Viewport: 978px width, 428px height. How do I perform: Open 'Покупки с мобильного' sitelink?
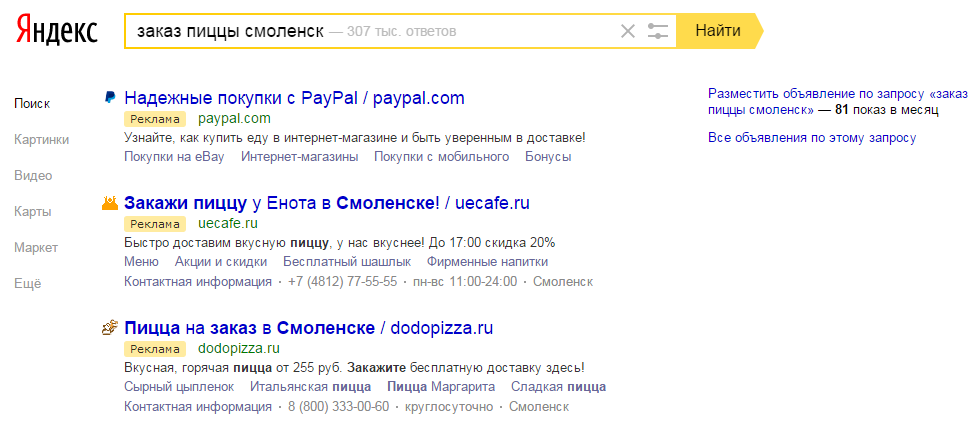point(442,157)
